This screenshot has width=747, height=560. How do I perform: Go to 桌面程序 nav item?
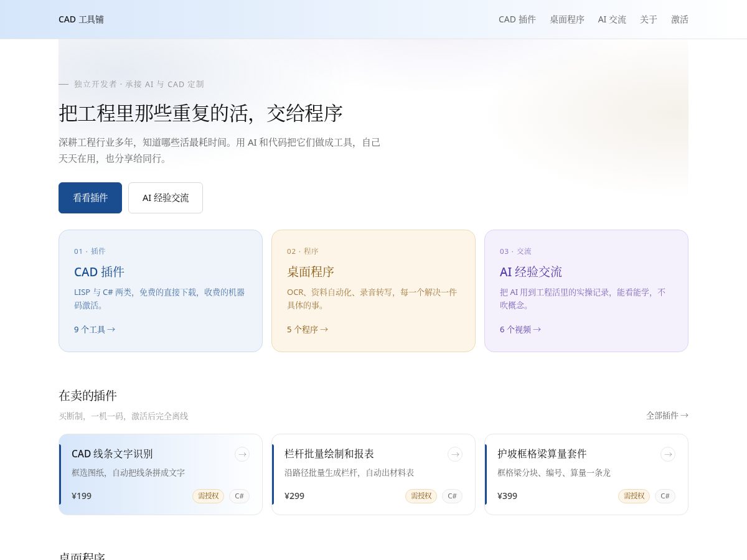[566, 19]
